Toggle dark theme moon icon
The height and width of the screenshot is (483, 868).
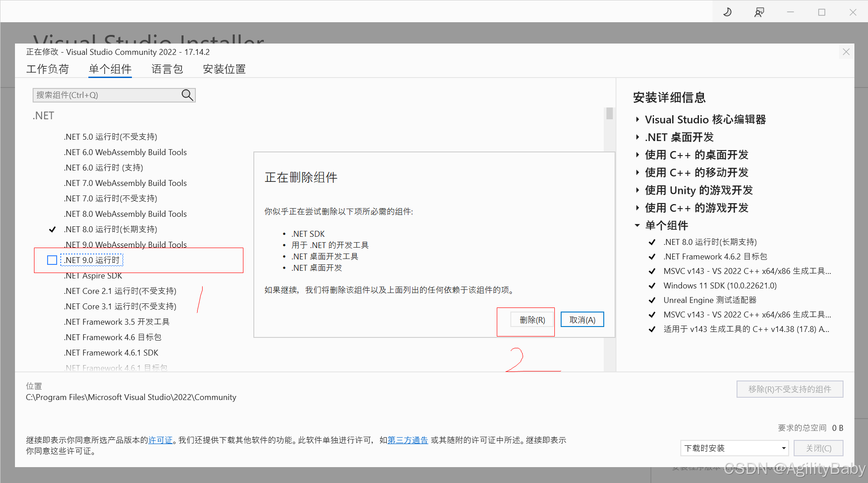tap(727, 12)
